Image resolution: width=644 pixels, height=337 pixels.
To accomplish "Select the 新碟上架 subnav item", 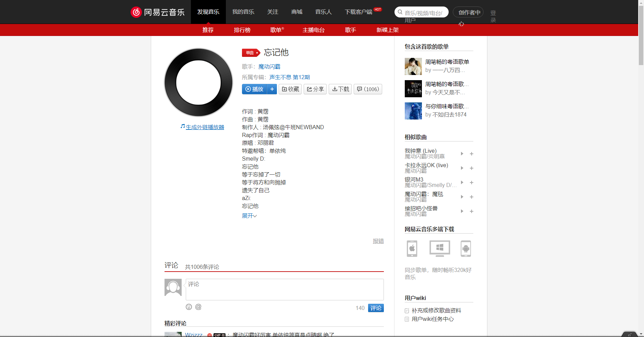I will tap(388, 30).
